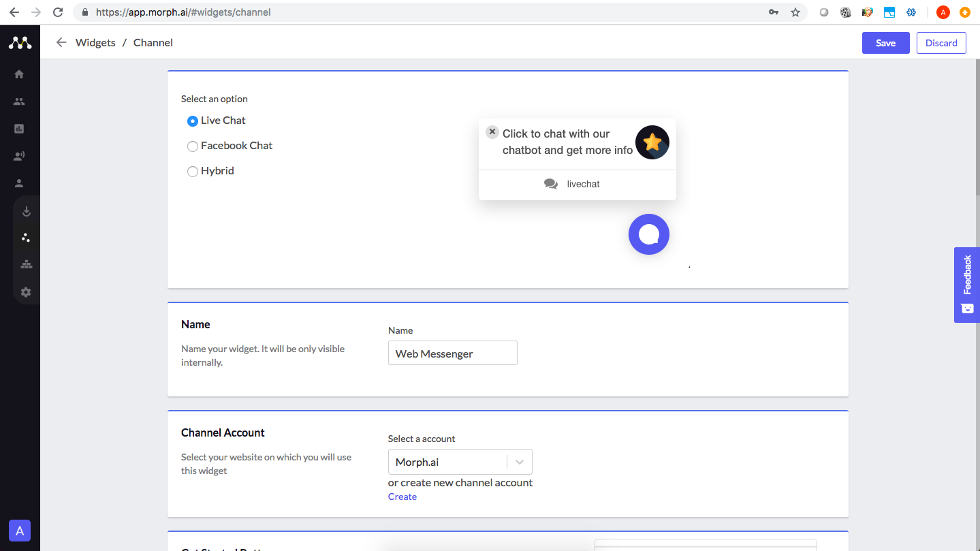Open the Home section in the sidebar
This screenshot has width=980, height=551.
(19, 74)
